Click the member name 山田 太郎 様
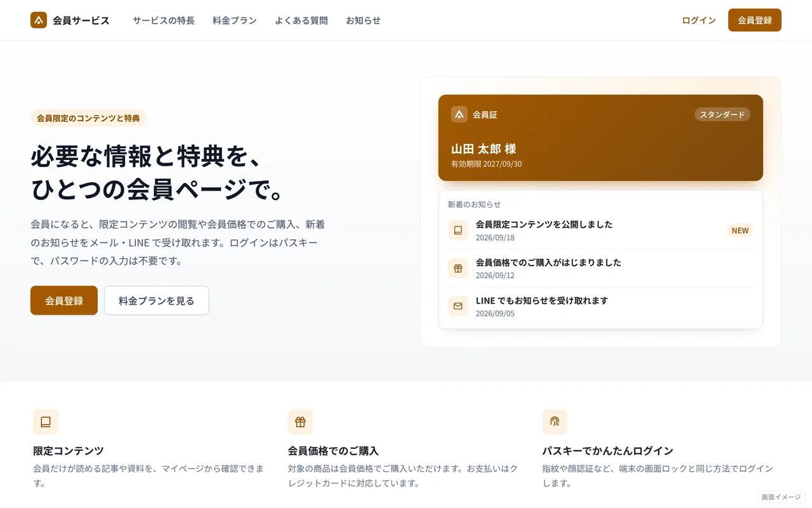 pyautogui.click(x=483, y=149)
